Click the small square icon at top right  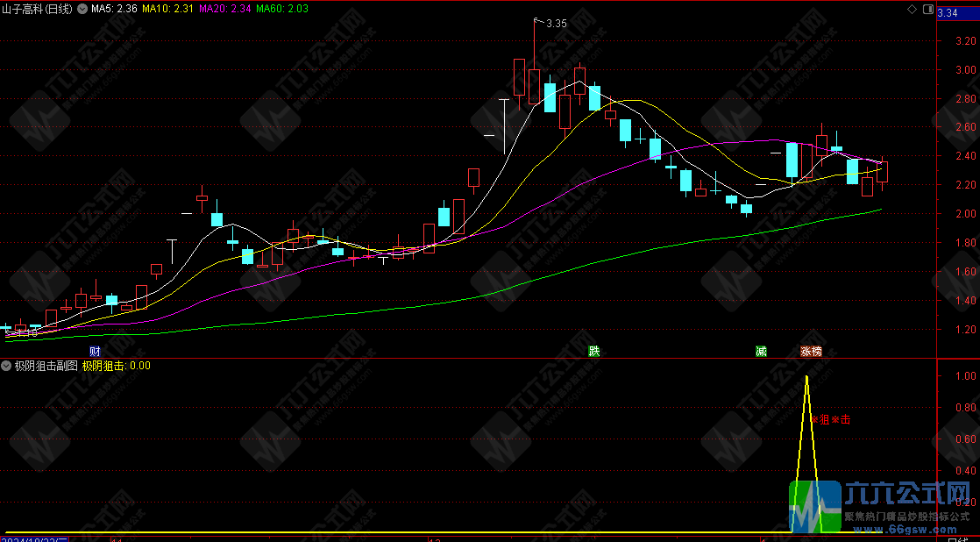[927, 9]
